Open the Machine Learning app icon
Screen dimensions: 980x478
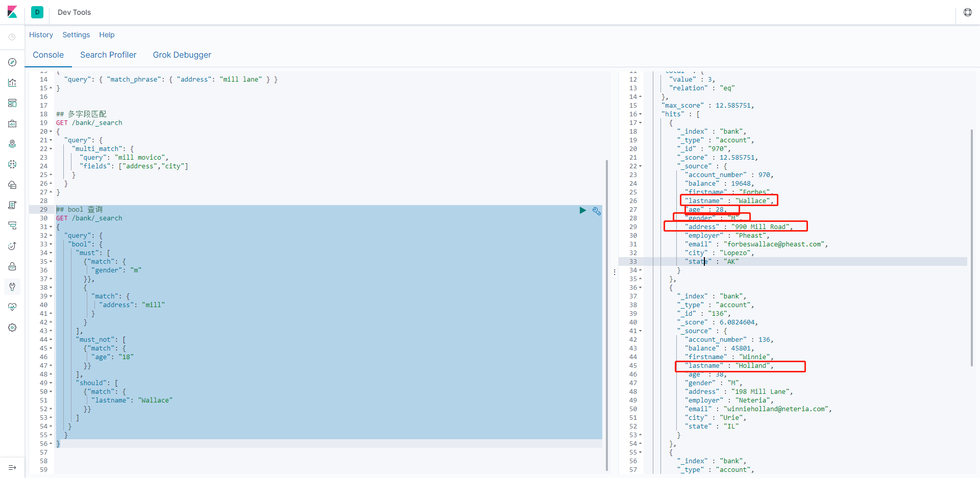12,164
